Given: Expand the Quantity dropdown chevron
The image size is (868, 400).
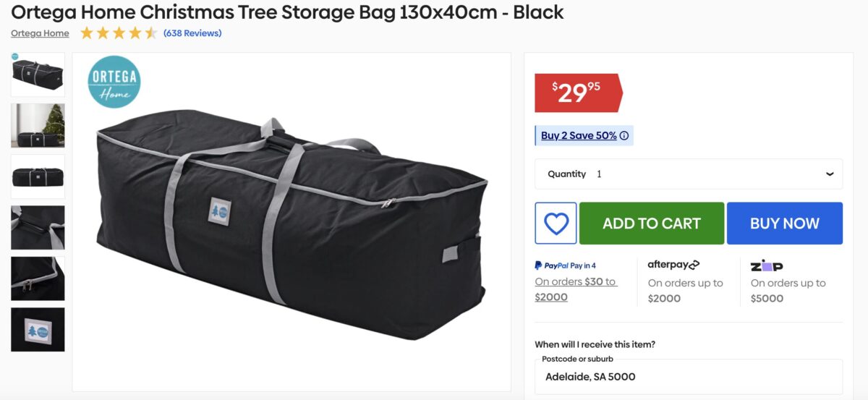Looking at the screenshot, I should pyautogui.click(x=829, y=174).
